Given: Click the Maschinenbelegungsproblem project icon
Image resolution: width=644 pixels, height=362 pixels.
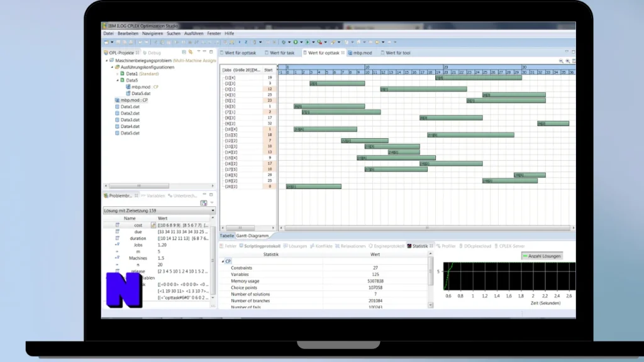Looking at the screenshot, I should 112,60.
